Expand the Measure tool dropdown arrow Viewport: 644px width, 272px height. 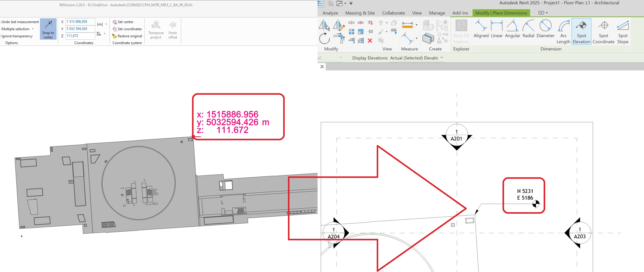(x=416, y=25)
